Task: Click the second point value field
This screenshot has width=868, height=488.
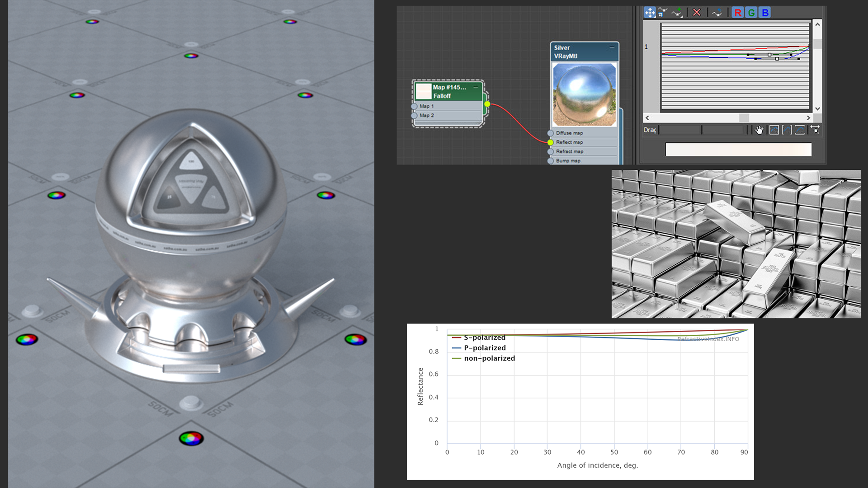Action: 722,130
